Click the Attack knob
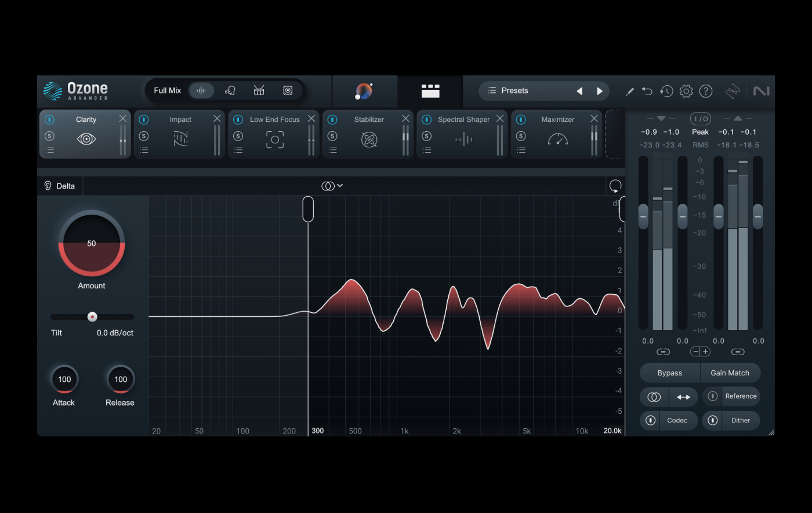Image resolution: width=812 pixels, height=513 pixels. click(64, 380)
